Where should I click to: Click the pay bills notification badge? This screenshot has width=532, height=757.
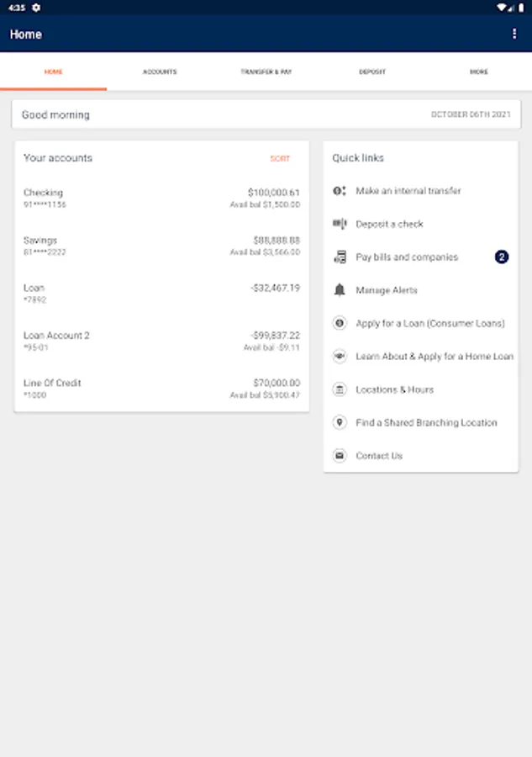[502, 257]
